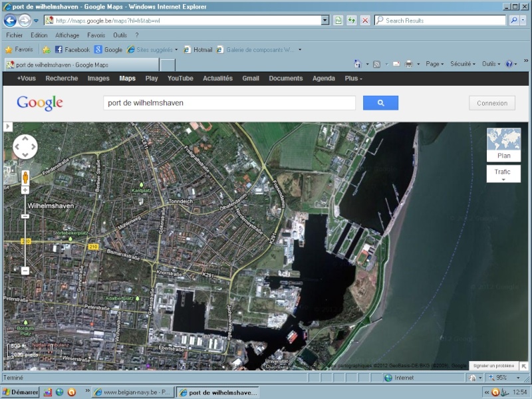Click the Street View pegman icon
Image resolution: width=532 pixels, height=399 pixels.
tap(25, 178)
